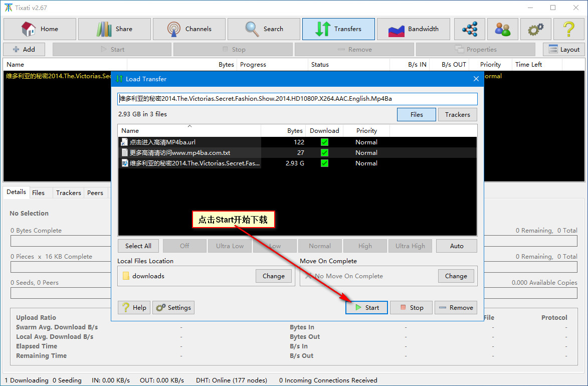Click DHT Online status in status bar
This screenshot has width=588, height=386.
(232, 380)
